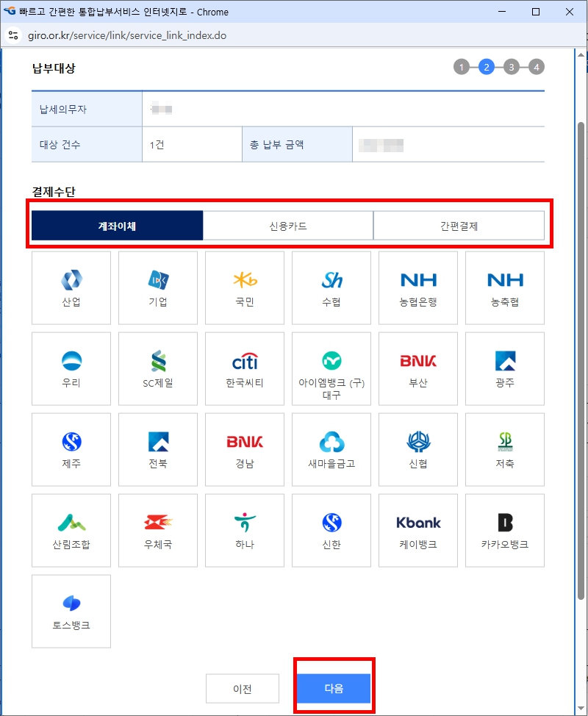Click the 총 납부 금액 label
Screen dimensions: 588x716
pos(276,146)
